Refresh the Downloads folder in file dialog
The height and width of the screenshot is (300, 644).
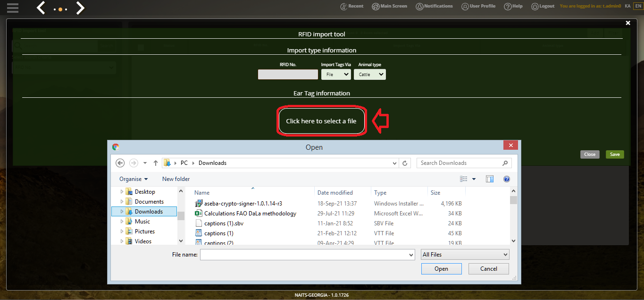point(405,163)
